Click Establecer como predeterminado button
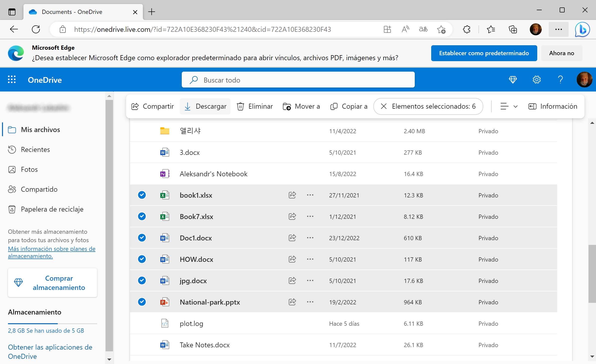 (x=484, y=53)
